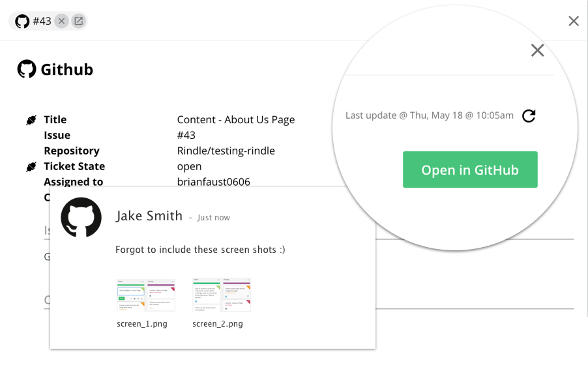Select the #43 label in the chip
588x367 pixels.
coord(42,22)
